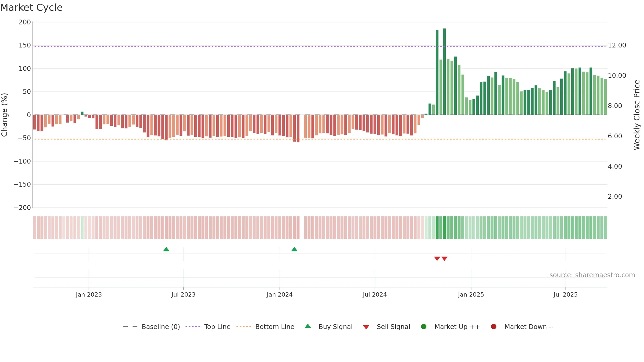Select the second red sell signal marker
The height and width of the screenshot is (362, 644).
444,258
